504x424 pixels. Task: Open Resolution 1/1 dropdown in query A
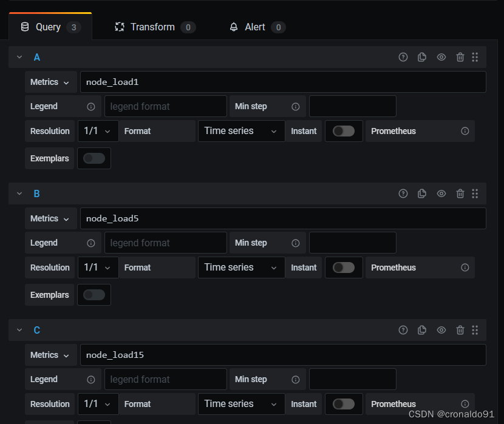pyautogui.click(x=98, y=131)
